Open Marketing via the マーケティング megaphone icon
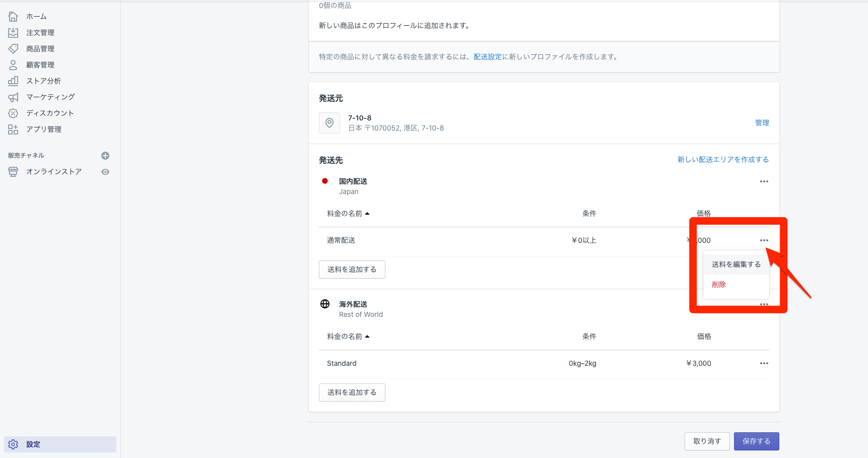This screenshot has height=458, width=868. coord(13,97)
